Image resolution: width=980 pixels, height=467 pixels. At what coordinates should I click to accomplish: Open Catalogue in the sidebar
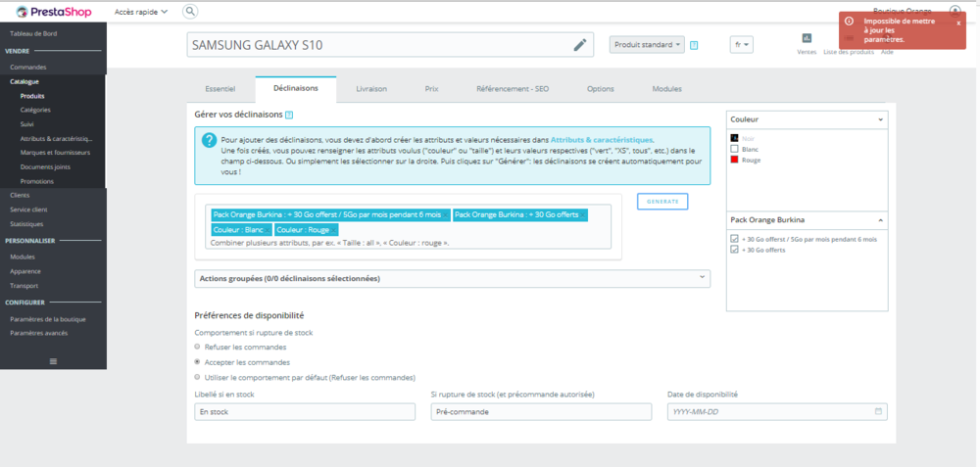(x=24, y=82)
